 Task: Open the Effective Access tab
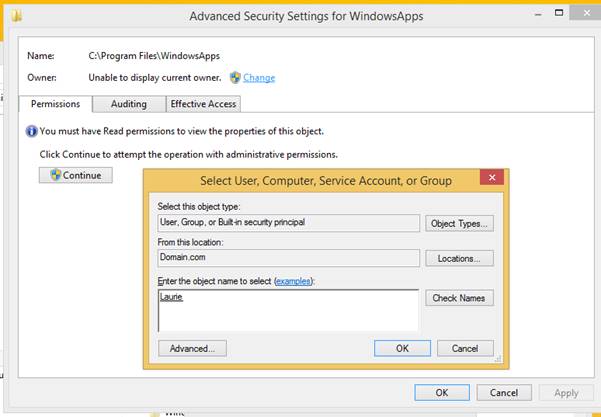tap(204, 104)
